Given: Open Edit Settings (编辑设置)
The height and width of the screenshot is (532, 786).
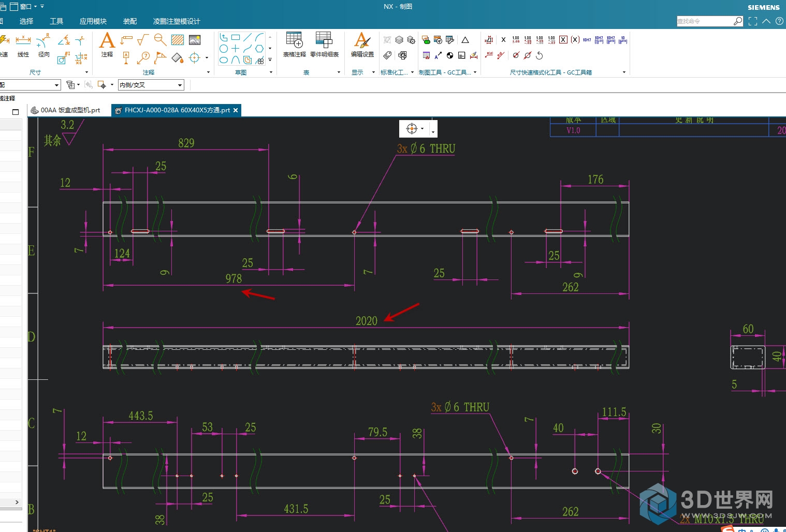Looking at the screenshot, I should click(x=362, y=45).
